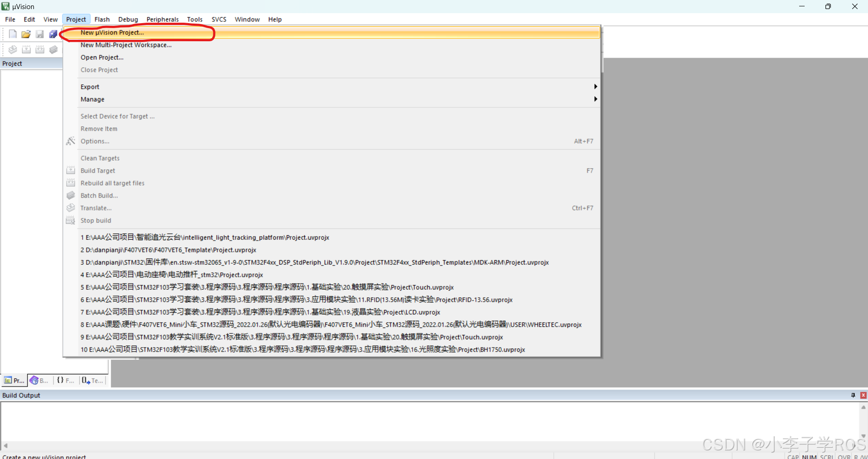This screenshot has width=868, height=459.
Task: Create a new document via New file icon
Action: pos(12,34)
